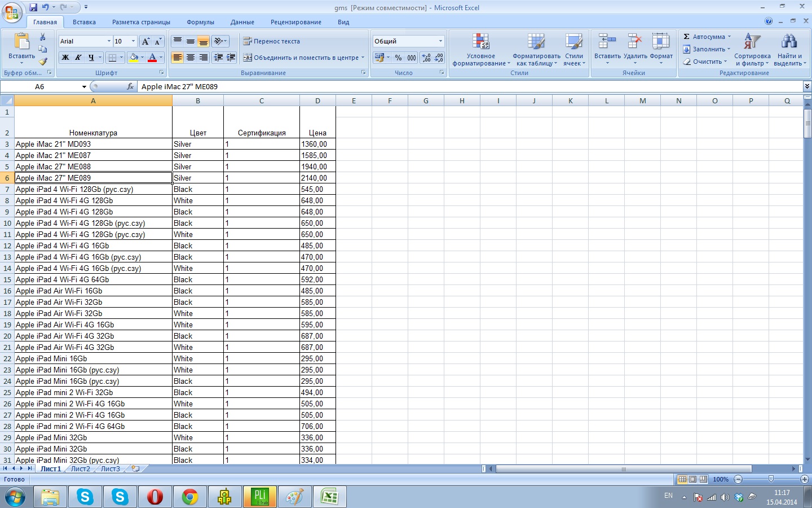
Task: Click the Name Box showing A6
Action: point(39,87)
